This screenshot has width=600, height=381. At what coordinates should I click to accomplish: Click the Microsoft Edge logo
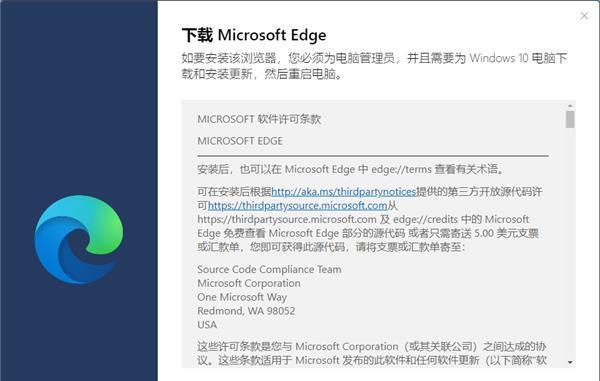pos(79,239)
